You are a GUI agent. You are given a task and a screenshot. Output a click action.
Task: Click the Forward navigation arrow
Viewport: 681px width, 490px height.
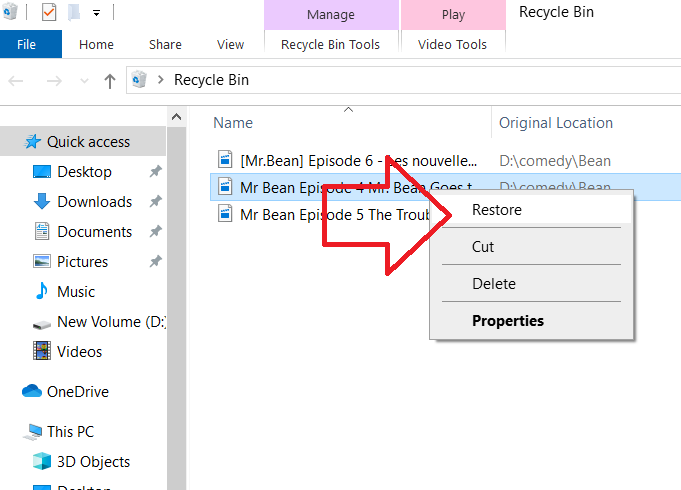(x=54, y=81)
